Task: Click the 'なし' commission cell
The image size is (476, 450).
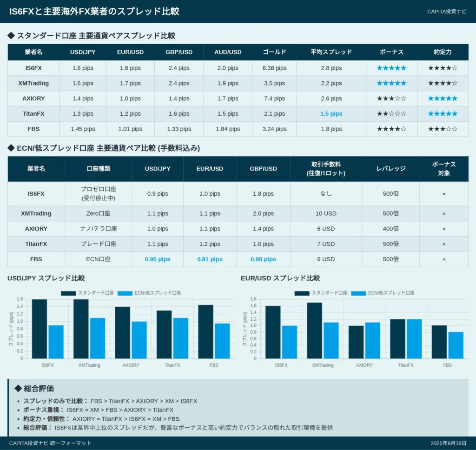Action: [x=326, y=194]
